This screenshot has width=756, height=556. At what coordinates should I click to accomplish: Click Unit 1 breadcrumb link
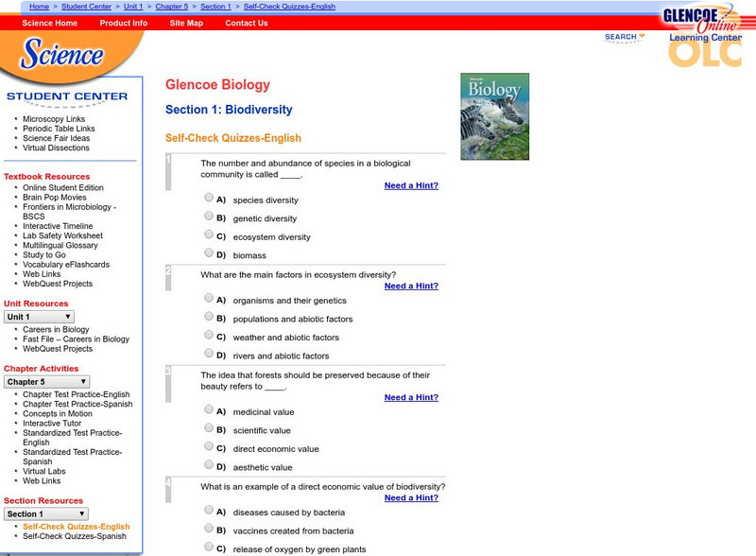[133, 7]
